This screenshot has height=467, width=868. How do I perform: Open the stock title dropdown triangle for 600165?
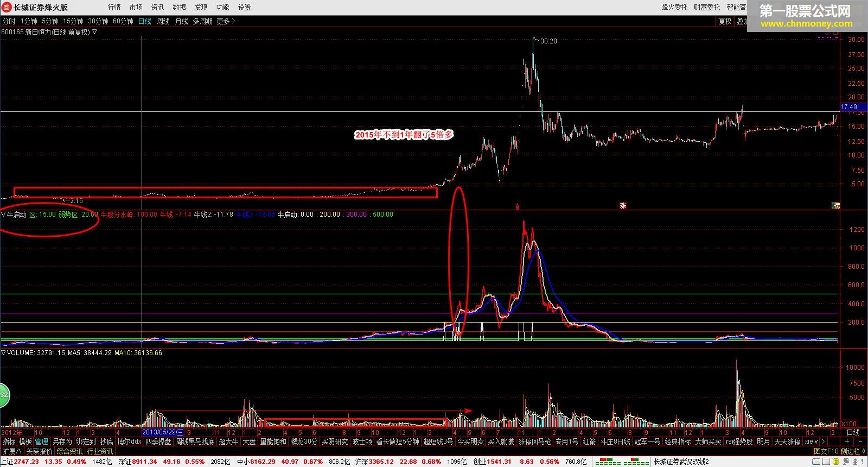pyautogui.click(x=94, y=32)
